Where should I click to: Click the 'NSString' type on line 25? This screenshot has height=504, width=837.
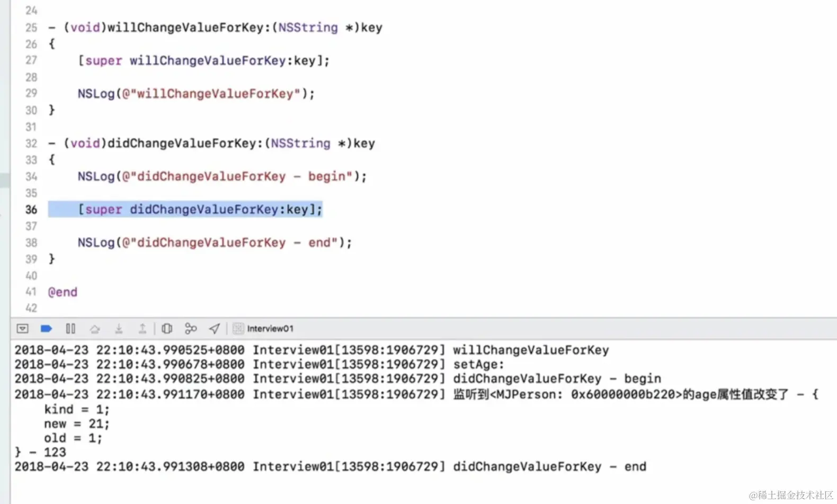tap(308, 28)
